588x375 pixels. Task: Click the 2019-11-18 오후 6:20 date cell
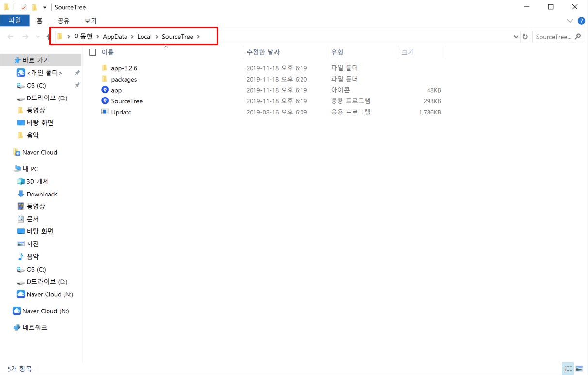pos(276,79)
